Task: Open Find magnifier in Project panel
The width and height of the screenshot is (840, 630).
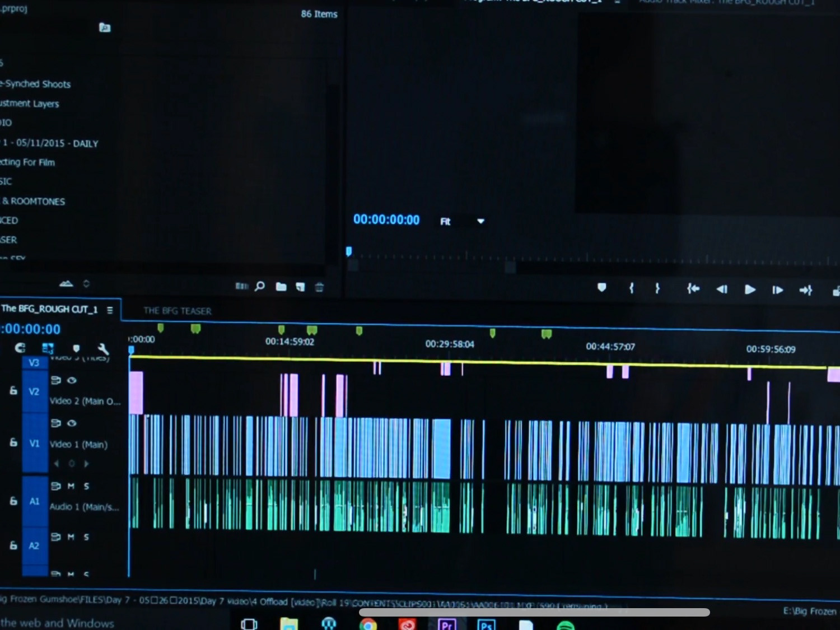Action: coord(260,286)
